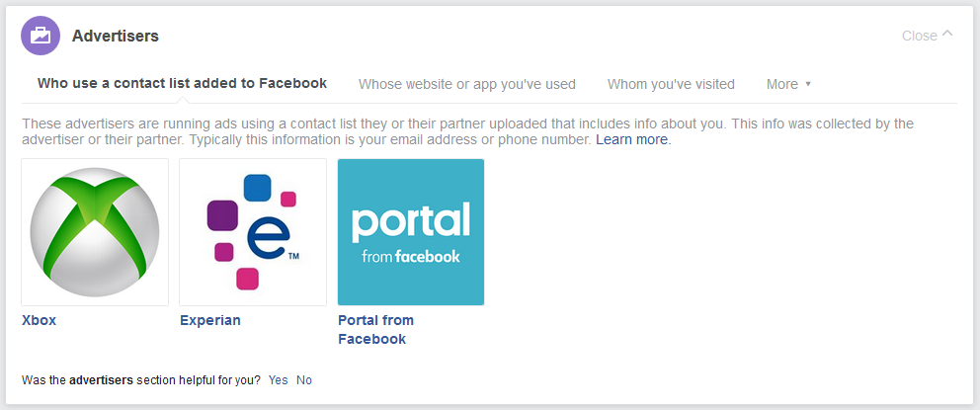Select the Experian logo image
The width and height of the screenshot is (980, 410).
(253, 232)
